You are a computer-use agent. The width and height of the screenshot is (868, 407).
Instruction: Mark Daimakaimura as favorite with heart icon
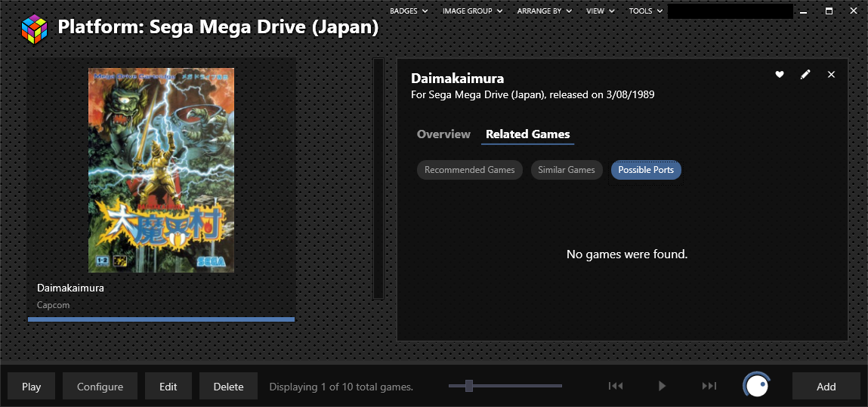[780, 74]
